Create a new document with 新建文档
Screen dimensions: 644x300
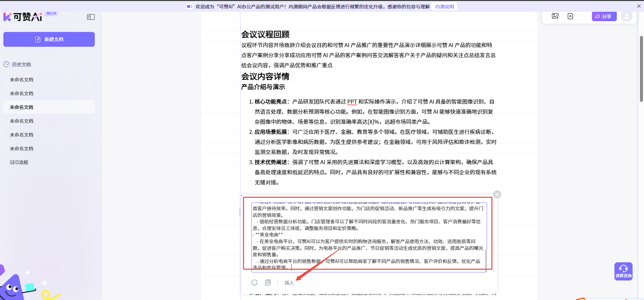point(49,39)
